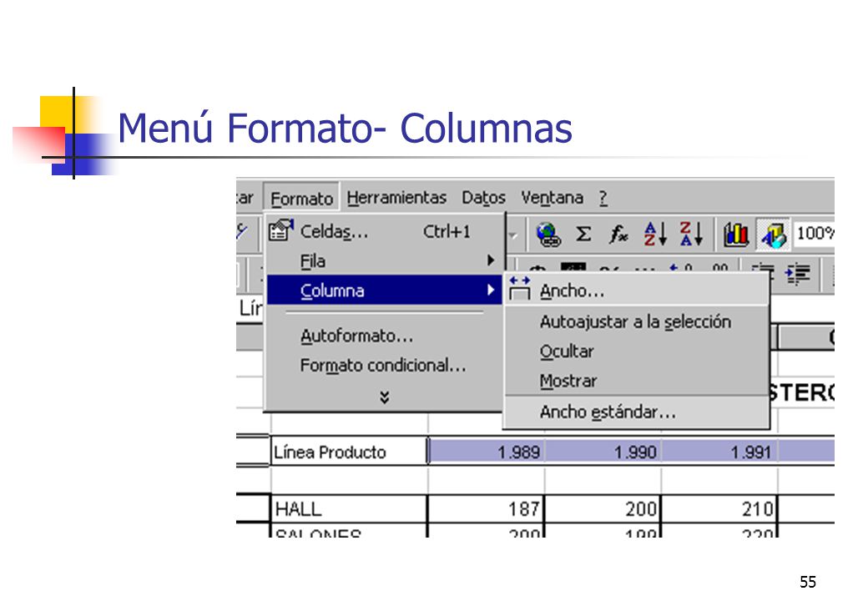Select Autoajustar a la selección
Screen dimensions: 868x601
click(637, 321)
